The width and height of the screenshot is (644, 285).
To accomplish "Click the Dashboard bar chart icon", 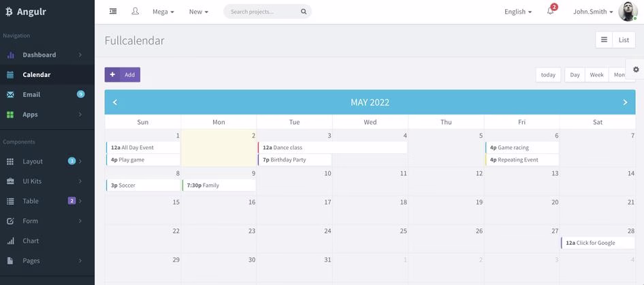I will [11, 55].
